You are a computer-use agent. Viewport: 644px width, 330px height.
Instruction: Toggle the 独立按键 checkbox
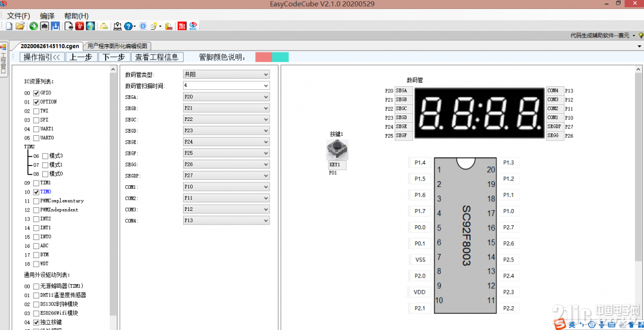[36, 322]
